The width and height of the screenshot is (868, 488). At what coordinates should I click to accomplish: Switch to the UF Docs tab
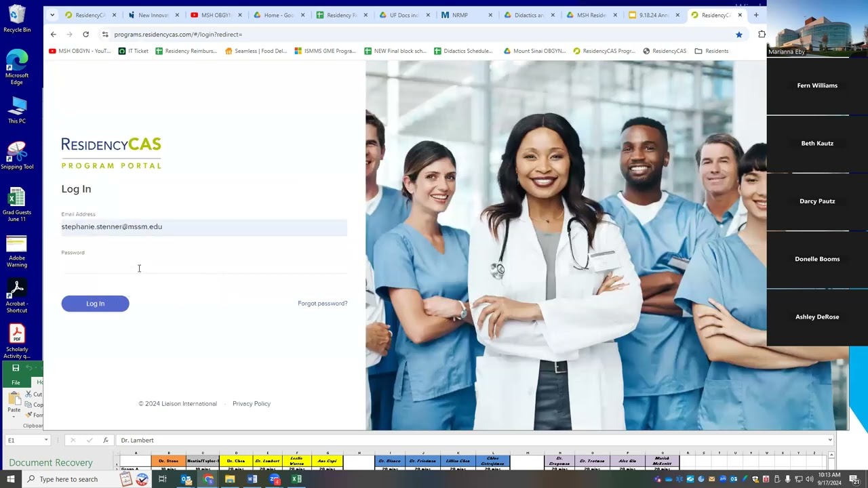[403, 15]
